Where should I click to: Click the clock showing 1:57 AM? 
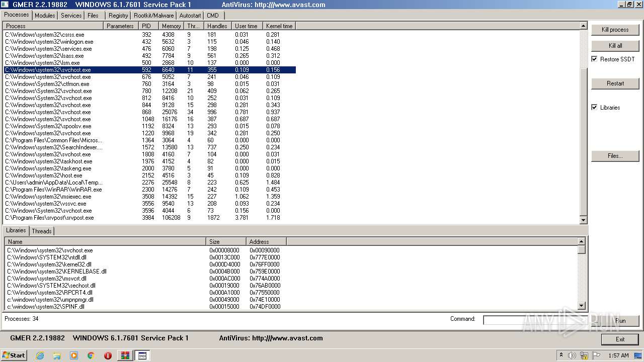(x=618, y=355)
